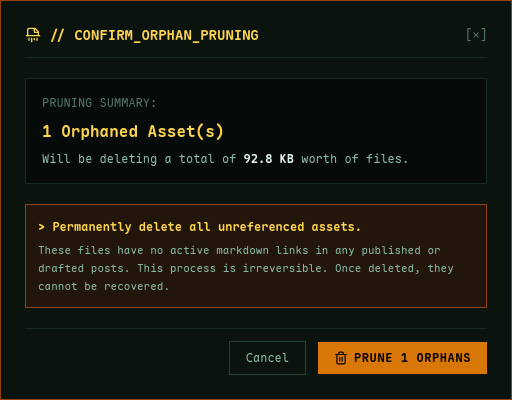Confirm with PRUNE 1 ORPHANS button
512x400 pixels.
point(402,358)
